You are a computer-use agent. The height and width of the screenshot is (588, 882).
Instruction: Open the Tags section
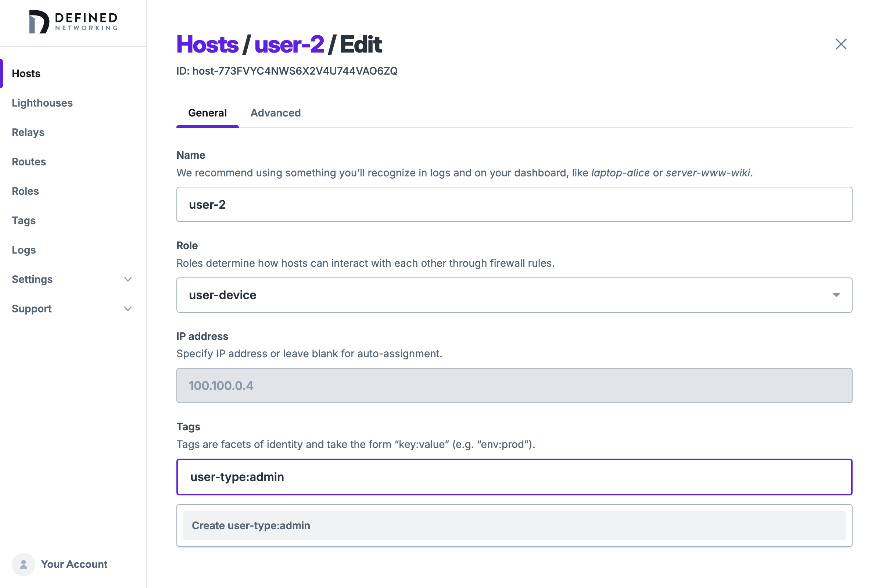pyautogui.click(x=23, y=220)
